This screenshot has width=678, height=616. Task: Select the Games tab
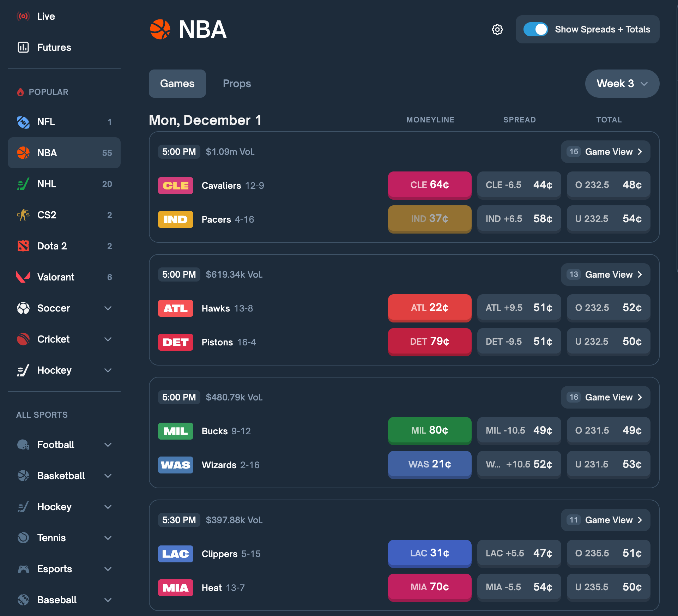pyautogui.click(x=177, y=84)
